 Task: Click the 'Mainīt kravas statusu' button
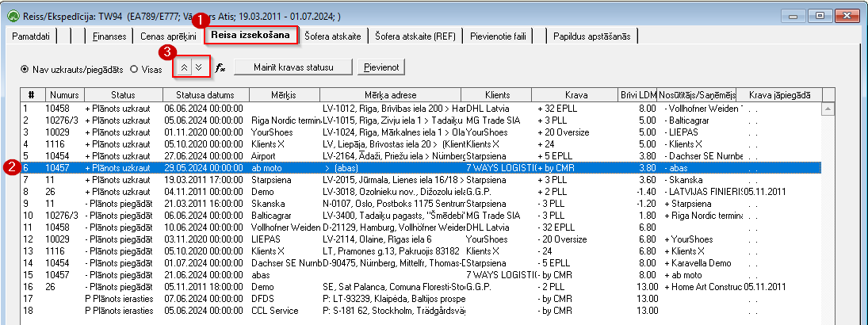tap(293, 67)
